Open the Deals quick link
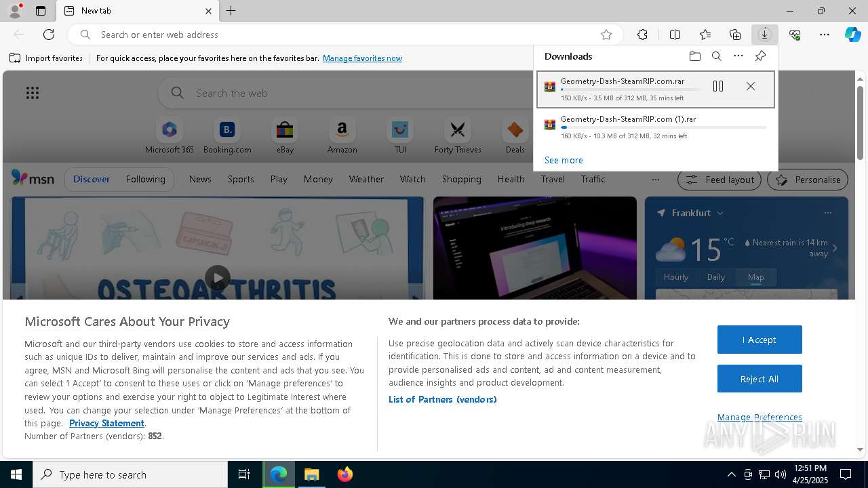The height and width of the screenshot is (488, 868). coord(515,136)
